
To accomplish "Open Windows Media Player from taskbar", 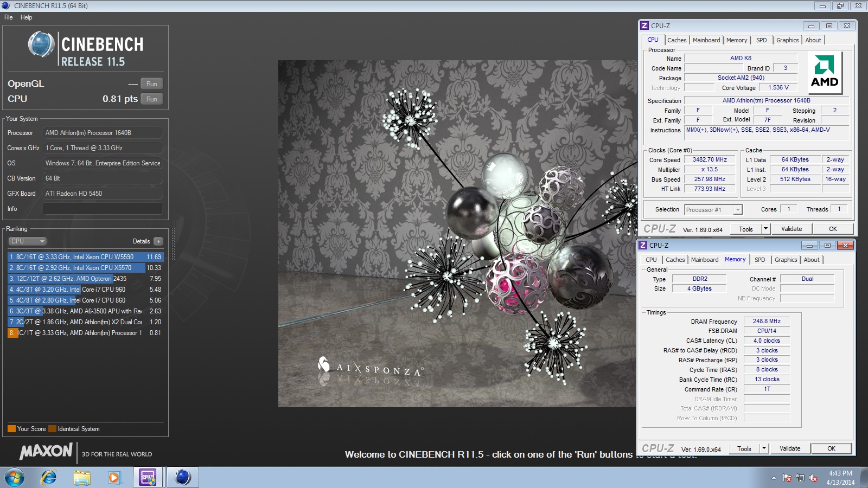I will (x=114, y=478).
